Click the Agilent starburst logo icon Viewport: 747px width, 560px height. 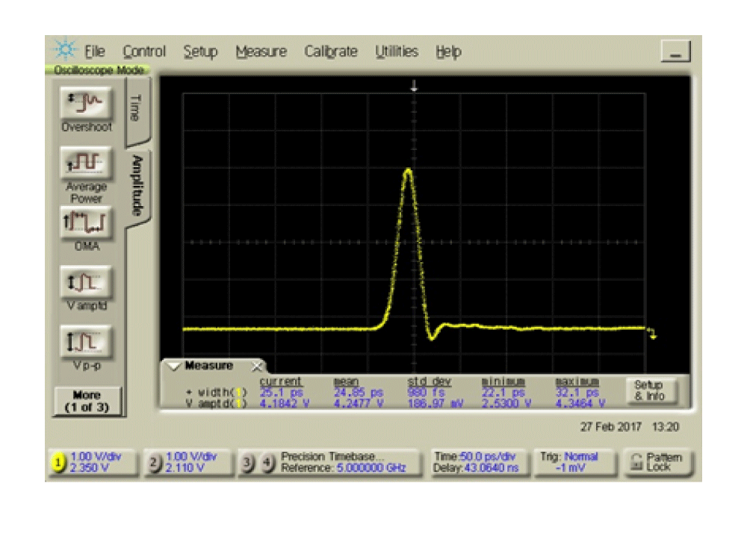(65, 49)
